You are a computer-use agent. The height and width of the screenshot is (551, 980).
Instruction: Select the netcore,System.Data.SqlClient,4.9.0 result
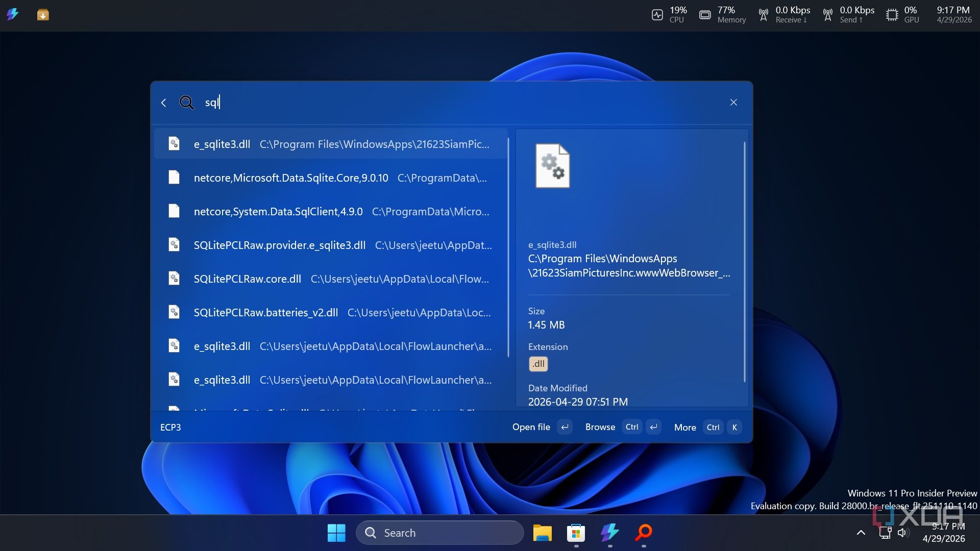[331, 212]
